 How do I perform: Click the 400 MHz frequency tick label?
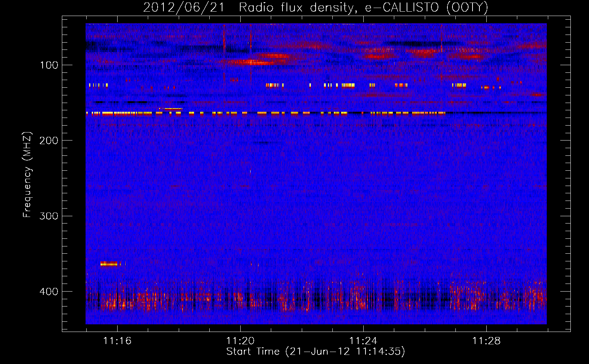pyautogui.click(x=49, y=292)
